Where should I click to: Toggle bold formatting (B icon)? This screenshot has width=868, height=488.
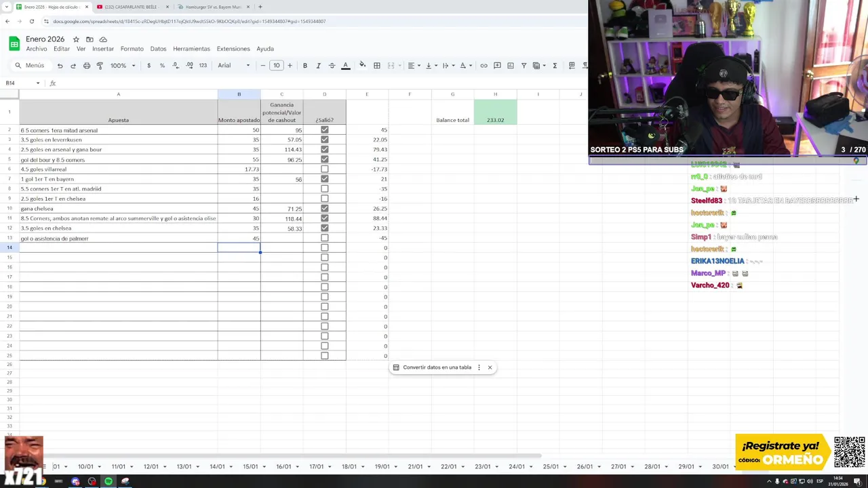(x=305, y=66)
